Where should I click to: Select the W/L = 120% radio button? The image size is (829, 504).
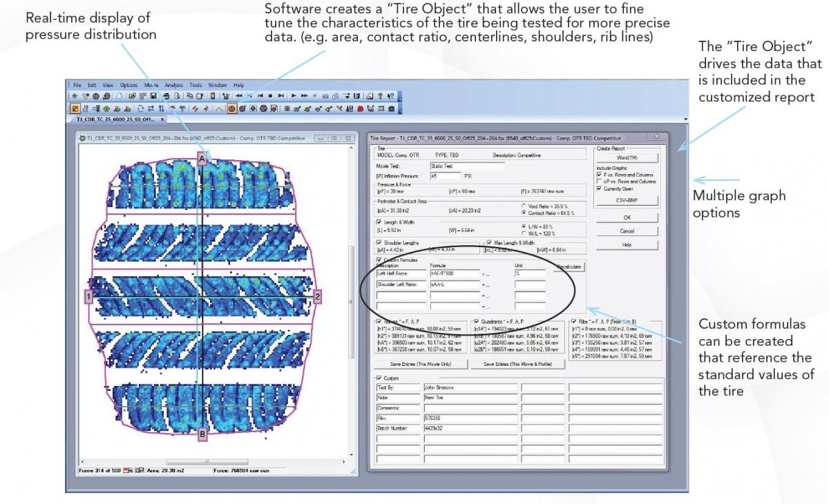[523, 233]
